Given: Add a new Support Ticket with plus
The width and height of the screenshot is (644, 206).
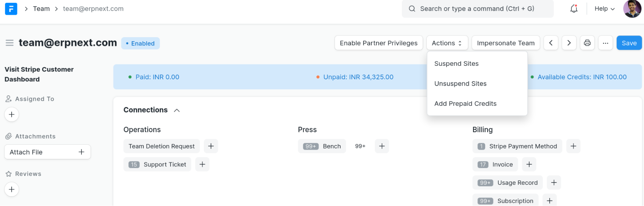Looking at the screenshot, I should (202, 164).
